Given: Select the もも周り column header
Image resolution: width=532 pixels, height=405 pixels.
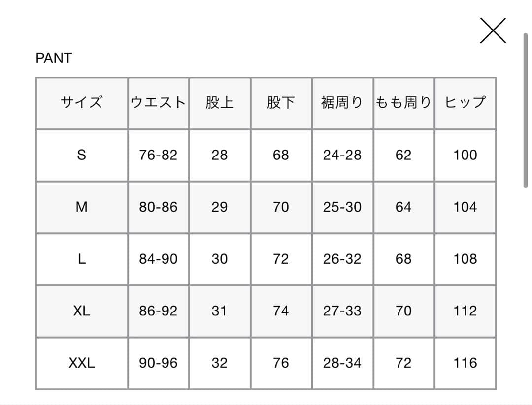Looking at the screenshot, I should (404, 102).
